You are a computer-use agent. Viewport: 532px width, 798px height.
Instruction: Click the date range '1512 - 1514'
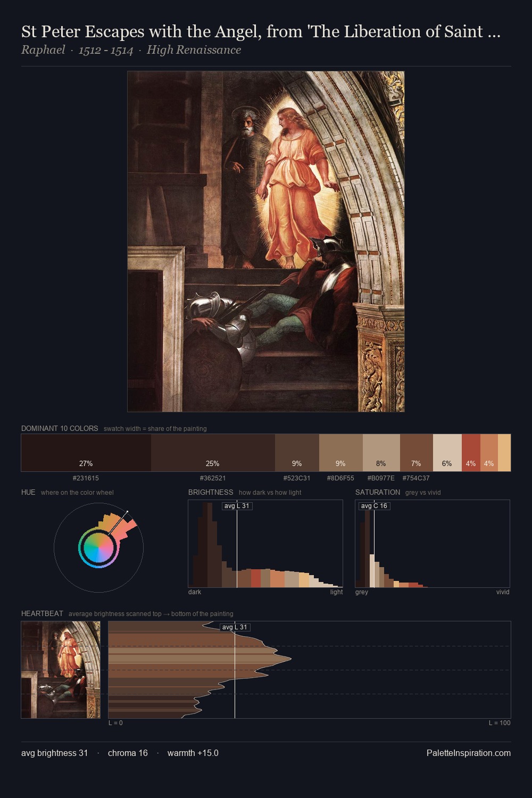(106, 51)
